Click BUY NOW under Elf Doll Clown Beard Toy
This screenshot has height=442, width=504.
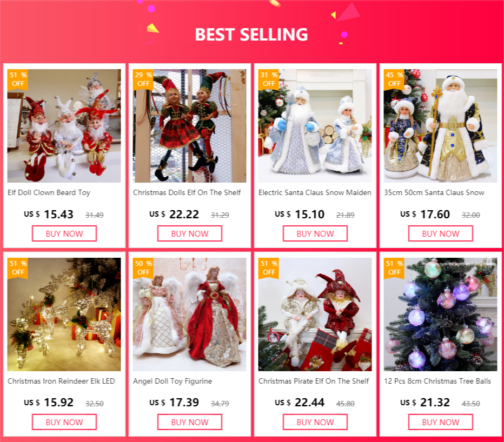click(x=64, y=233)
